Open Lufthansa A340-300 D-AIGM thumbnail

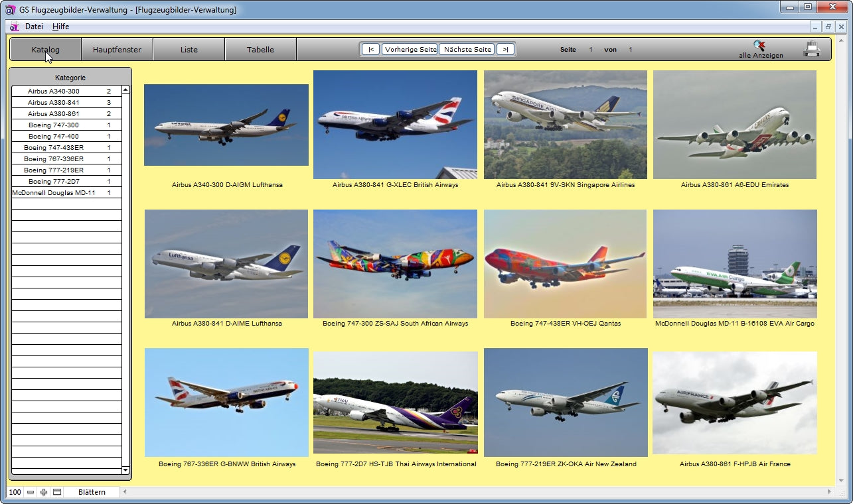click(x=226, y=125)
